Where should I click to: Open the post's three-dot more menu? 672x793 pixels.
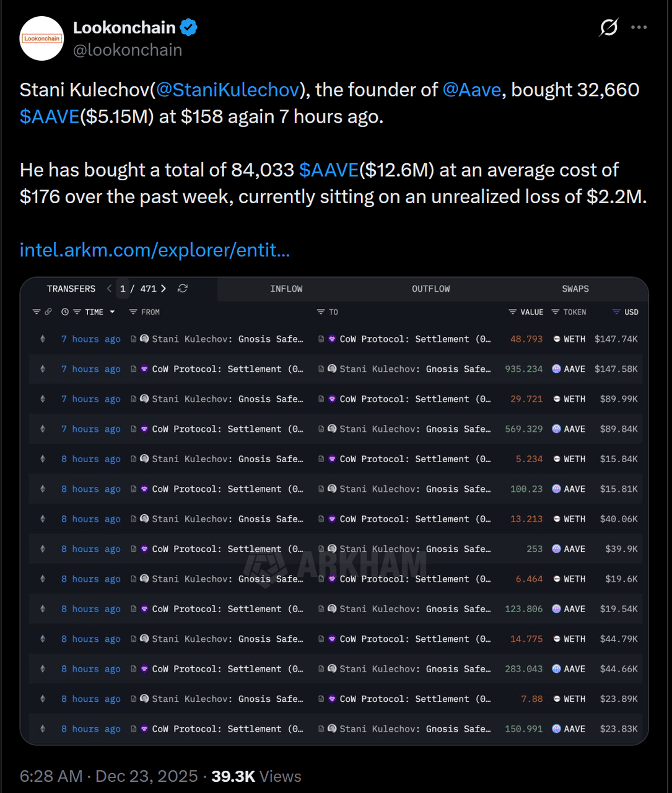pyautogui.click(x=639, y=28)
